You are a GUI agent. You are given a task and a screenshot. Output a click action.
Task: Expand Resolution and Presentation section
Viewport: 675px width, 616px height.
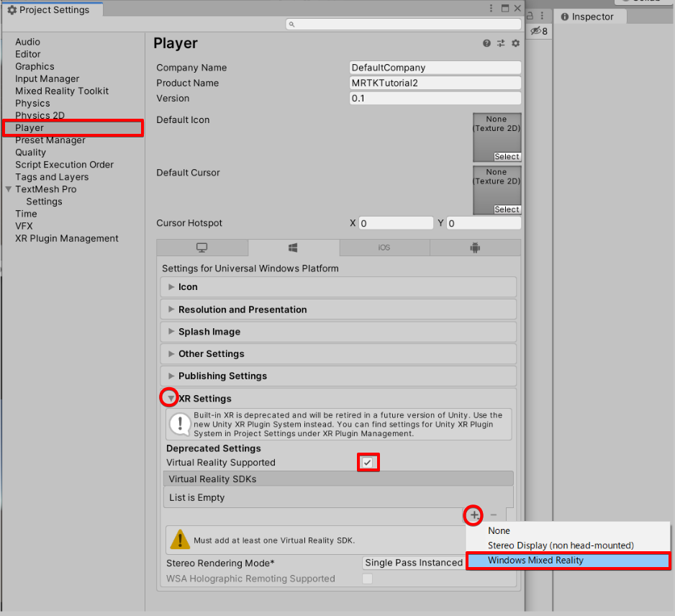click(x=338, y=309)
